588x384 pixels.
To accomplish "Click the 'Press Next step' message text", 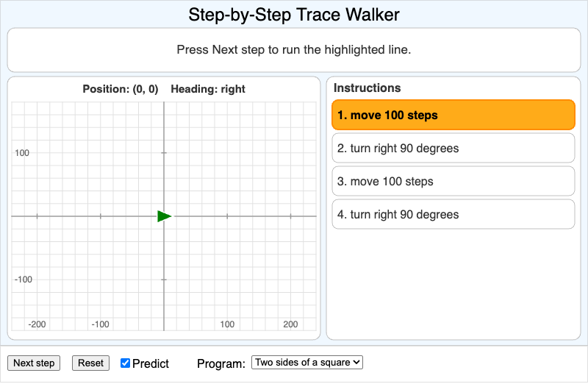I will (x=293, y=49).
